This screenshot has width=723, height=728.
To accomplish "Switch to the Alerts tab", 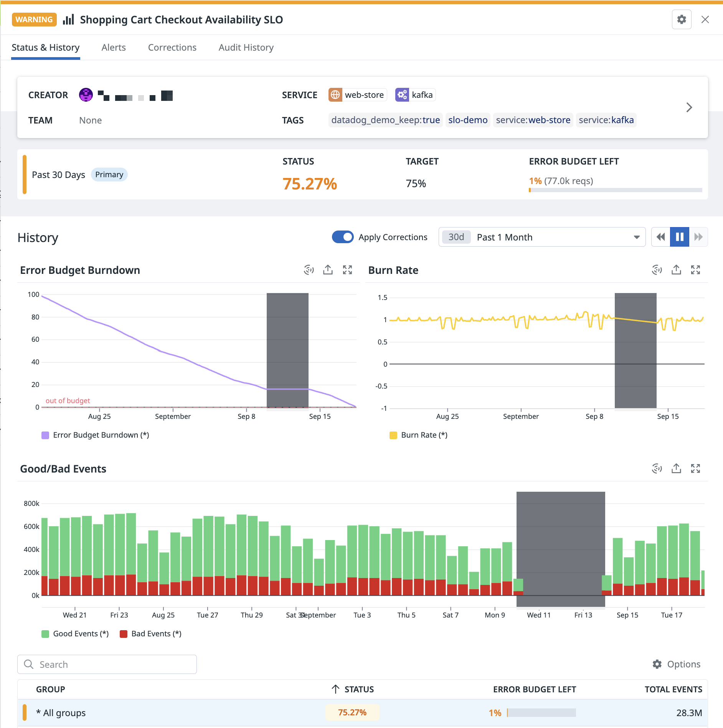I will (x=114, y=48).
